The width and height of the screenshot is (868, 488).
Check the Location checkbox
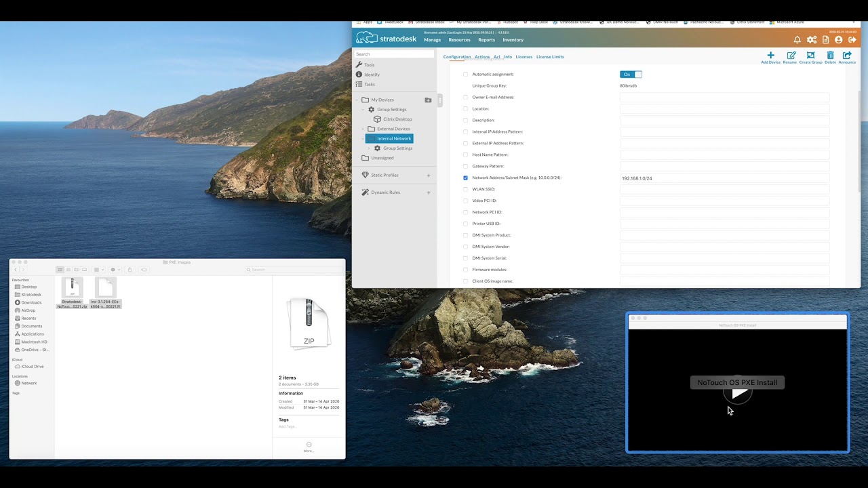pyautogui.click(x=465, y=108)
